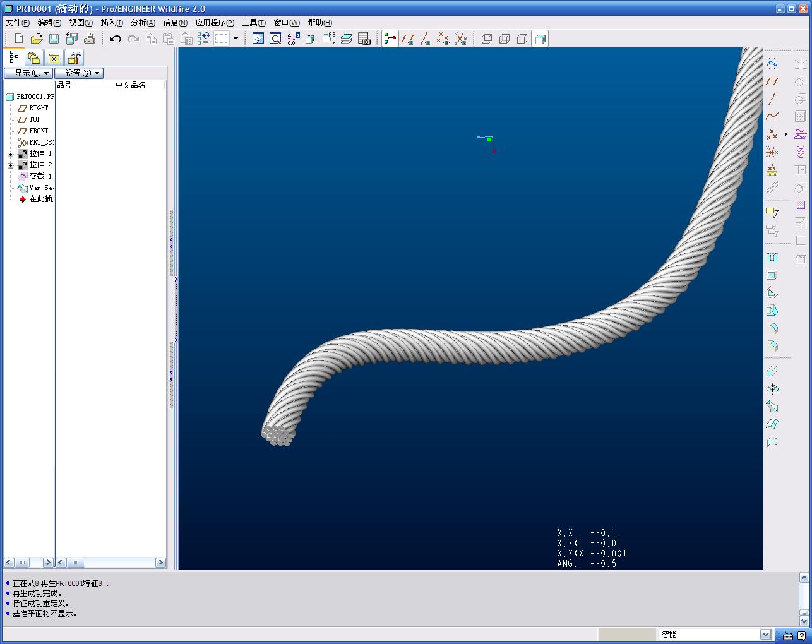The height and width of the screenshot is (644, 812).
Task: Open the 显示(O) dropdown in model tree
Action: (x=28, y=73)
